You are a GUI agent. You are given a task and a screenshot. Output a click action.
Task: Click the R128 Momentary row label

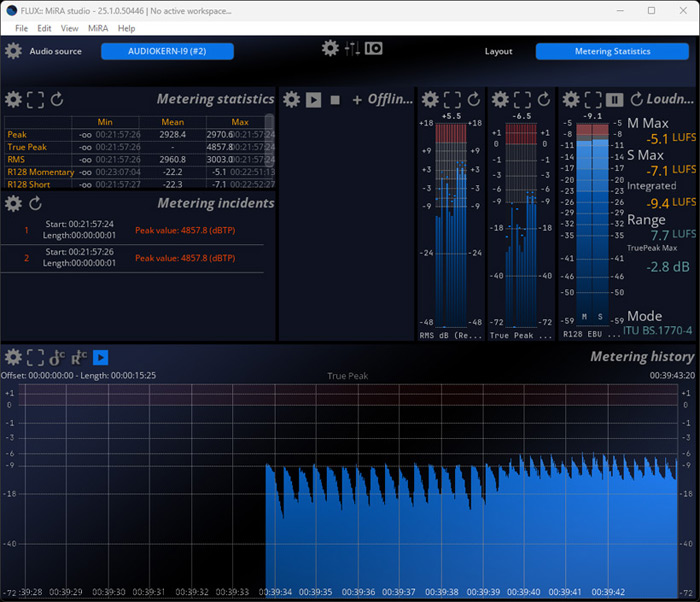click(x=41, y=172)
